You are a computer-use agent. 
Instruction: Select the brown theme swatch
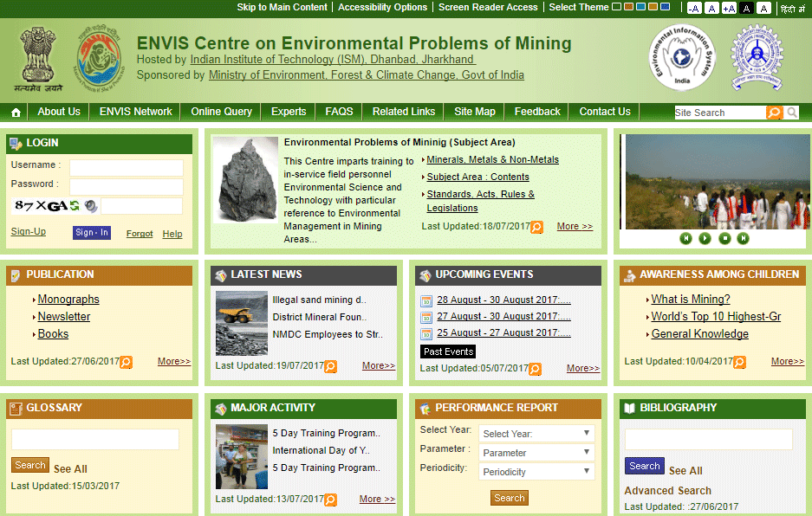pos(628,7)
